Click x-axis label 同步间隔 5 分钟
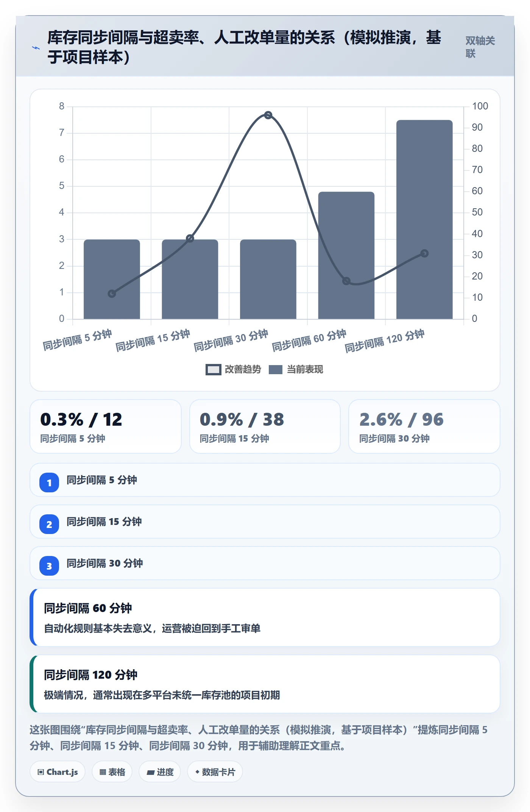Viewport: 530px width, 812px height. (x=77, y=340)
